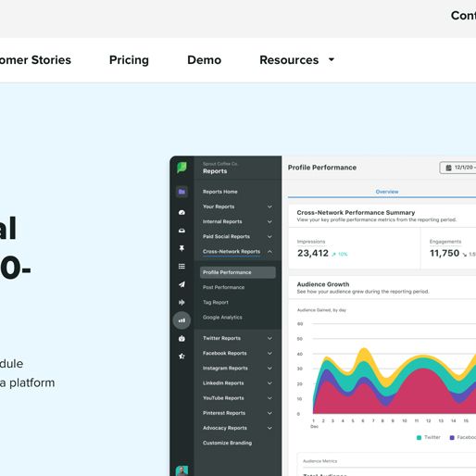
Task: Select Profile Performance report
Action: (238, 272)
